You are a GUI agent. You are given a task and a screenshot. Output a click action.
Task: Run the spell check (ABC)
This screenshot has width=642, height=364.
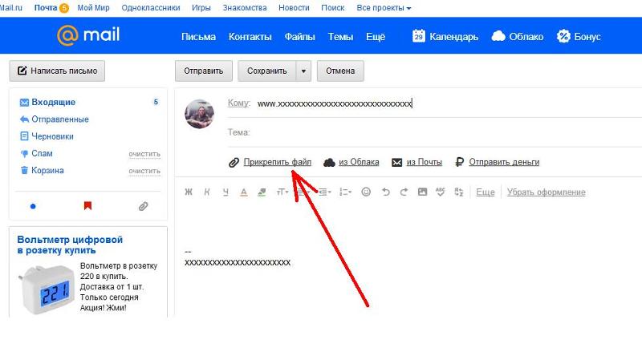coord(440,192)
